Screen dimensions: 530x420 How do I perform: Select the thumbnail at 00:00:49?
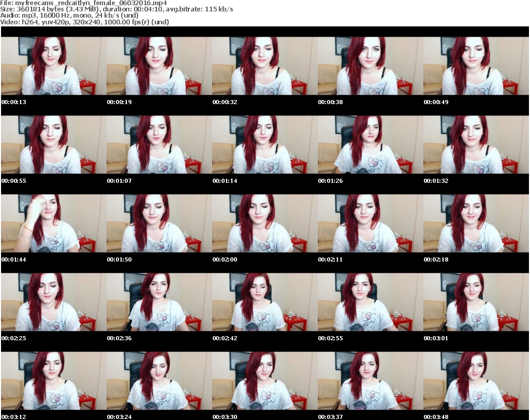coord(476,66)
